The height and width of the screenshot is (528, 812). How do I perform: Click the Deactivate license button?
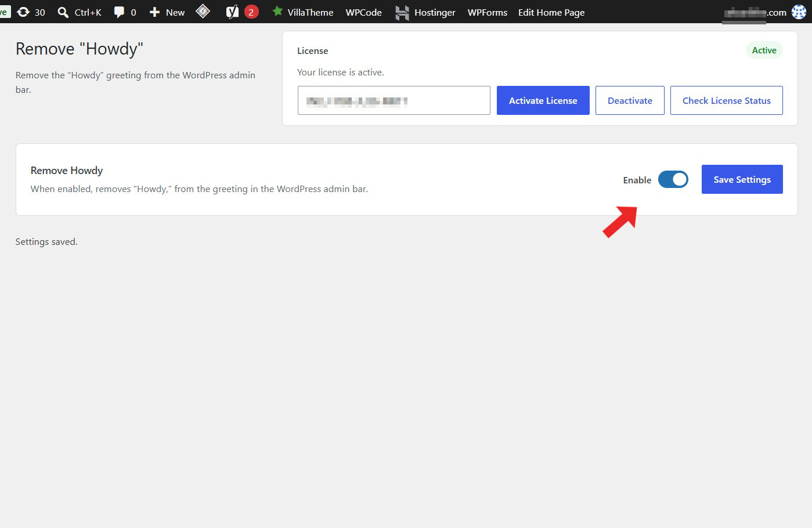point(630,100)
